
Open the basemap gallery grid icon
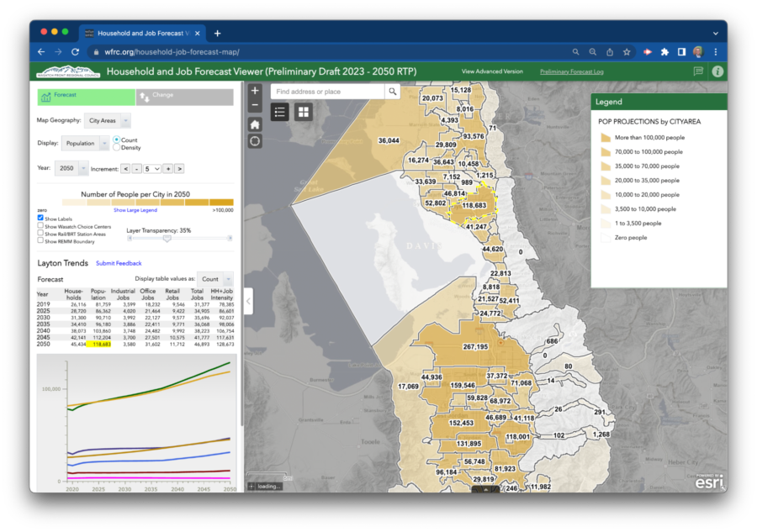(302, 111)
